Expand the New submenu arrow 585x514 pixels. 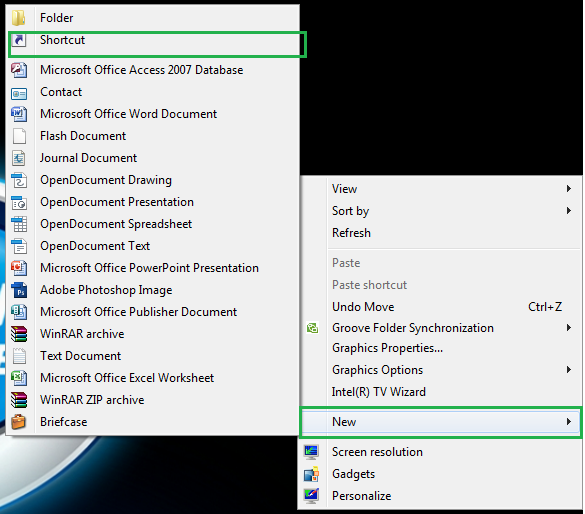[569, 422]
